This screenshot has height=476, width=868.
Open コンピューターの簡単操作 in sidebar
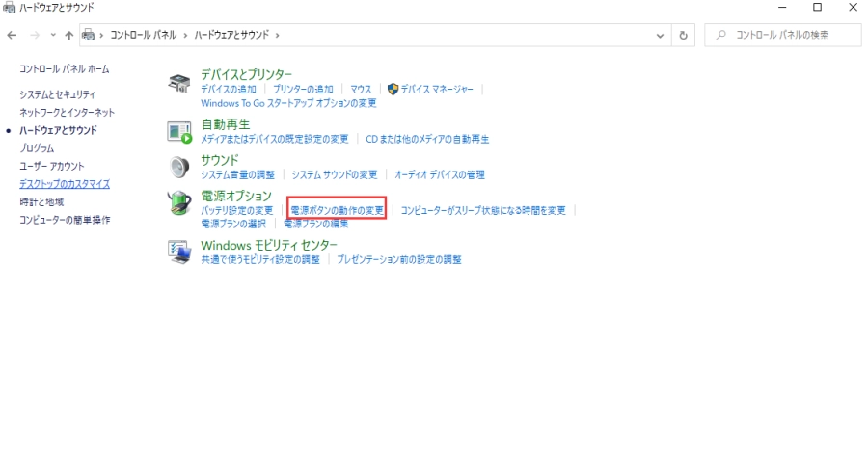pos(65,220)
